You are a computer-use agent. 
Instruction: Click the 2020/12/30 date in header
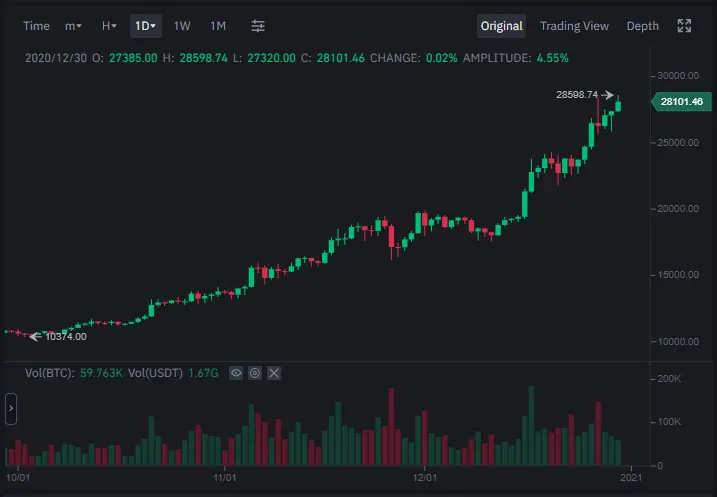click(56, 58)
